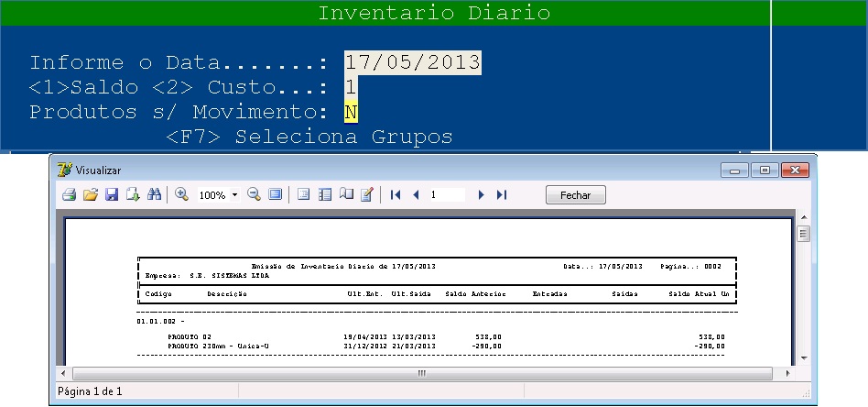This screenshot has height=407, width=868.
Task: Click the horizontal scrollbar thumb
Action: coord(422,373)
